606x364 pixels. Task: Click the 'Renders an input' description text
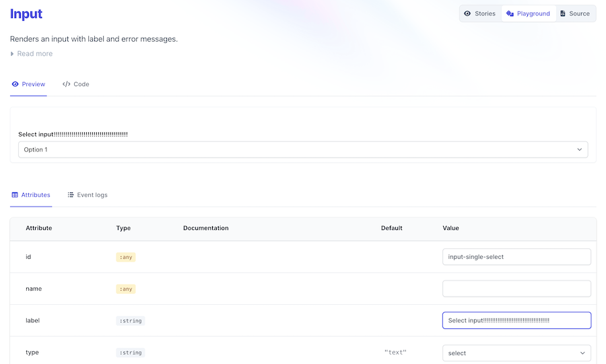click(x=94, y=39)
